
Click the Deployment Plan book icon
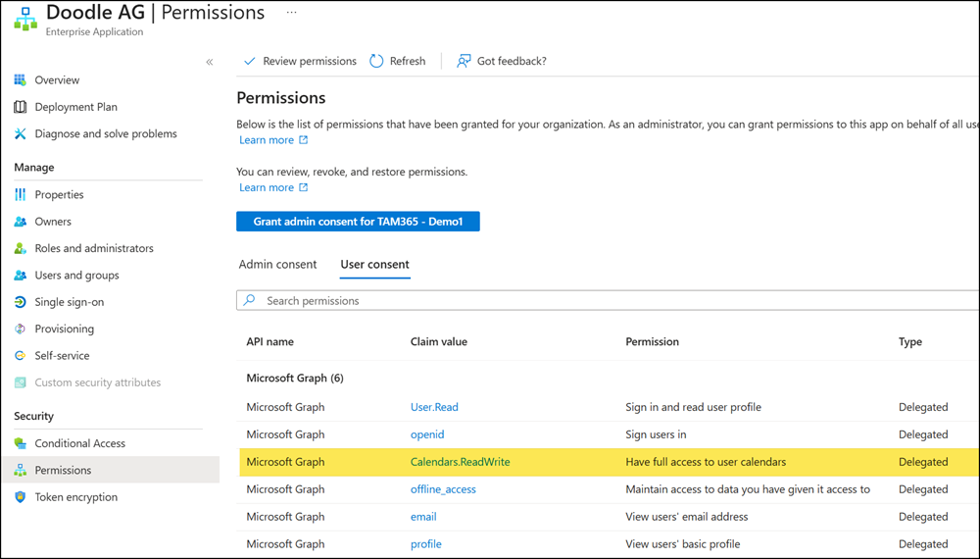click(20, 107)
